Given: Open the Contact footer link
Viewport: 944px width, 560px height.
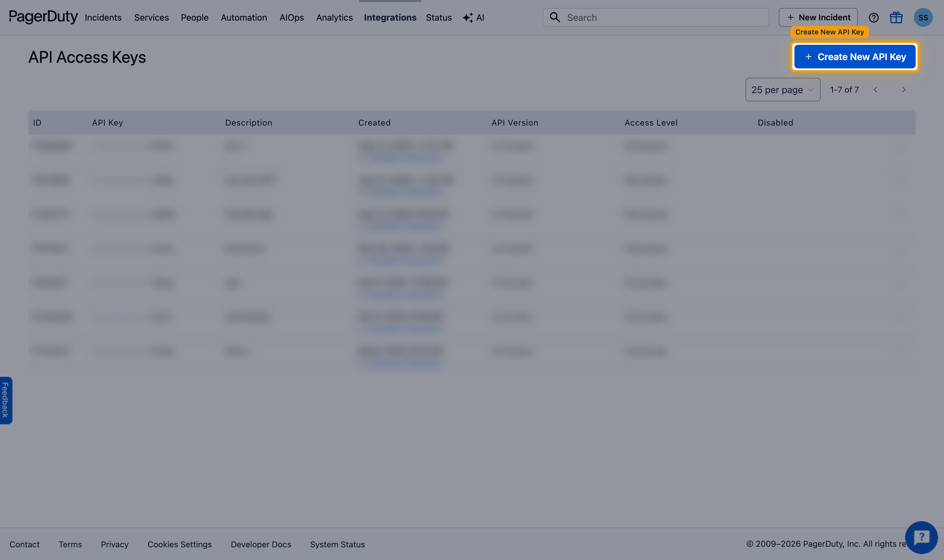Looking at the screenshot, I should 24,544.
